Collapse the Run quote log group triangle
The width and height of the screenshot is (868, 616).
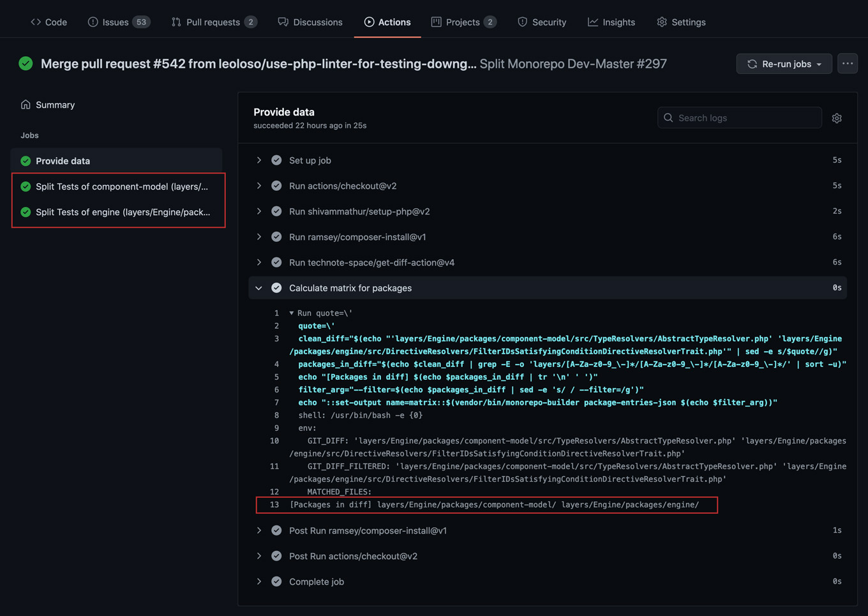(292, 313)
